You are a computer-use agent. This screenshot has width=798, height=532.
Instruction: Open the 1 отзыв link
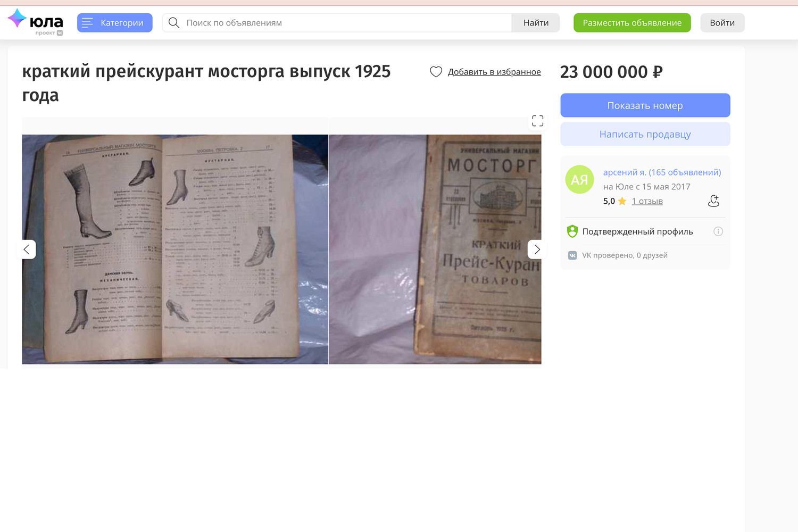pyautogui.click(x=647, y=201)
